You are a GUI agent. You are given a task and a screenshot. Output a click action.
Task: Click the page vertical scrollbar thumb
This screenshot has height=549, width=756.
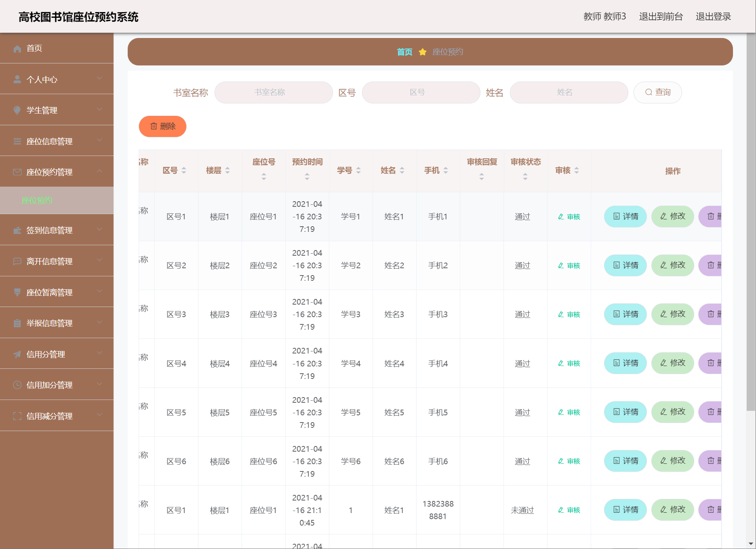[751, 222]
